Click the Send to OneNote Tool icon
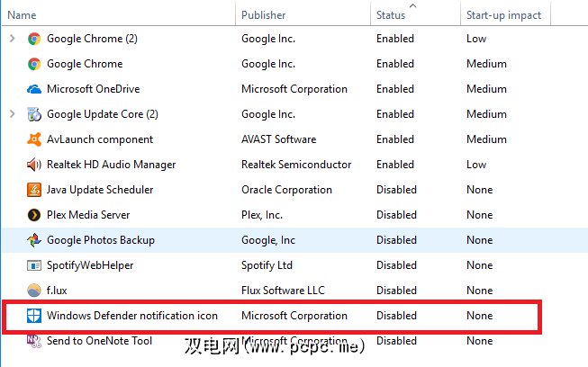 34,341
